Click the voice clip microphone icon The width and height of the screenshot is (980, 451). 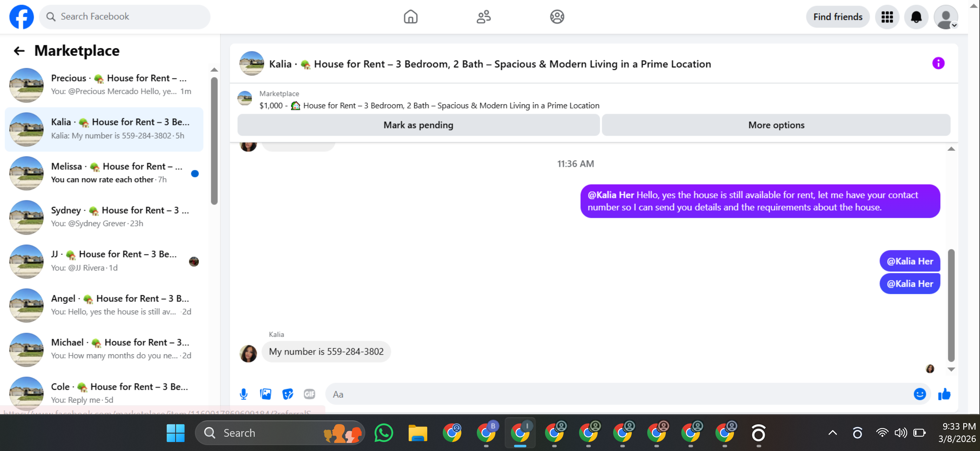click(x=244, y=394)
